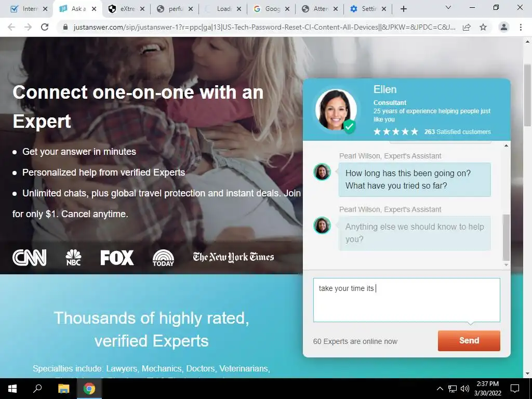Open Windows taskbar search
This screenshot has width=532, height=399.
pos(37,389)
